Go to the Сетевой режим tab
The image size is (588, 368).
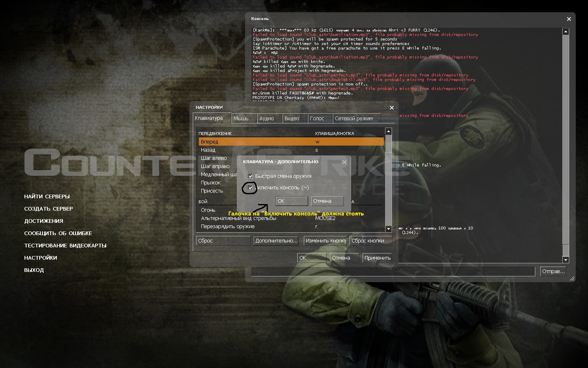(357, 119)
